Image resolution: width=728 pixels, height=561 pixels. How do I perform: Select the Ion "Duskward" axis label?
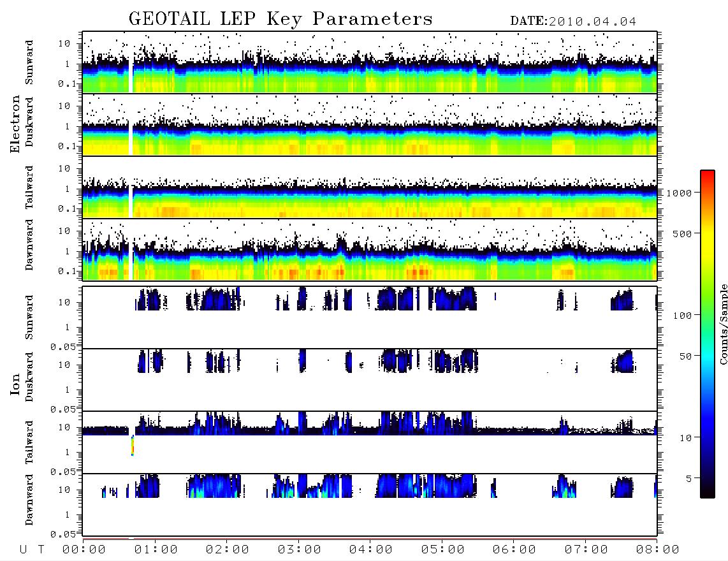point(29,377)
